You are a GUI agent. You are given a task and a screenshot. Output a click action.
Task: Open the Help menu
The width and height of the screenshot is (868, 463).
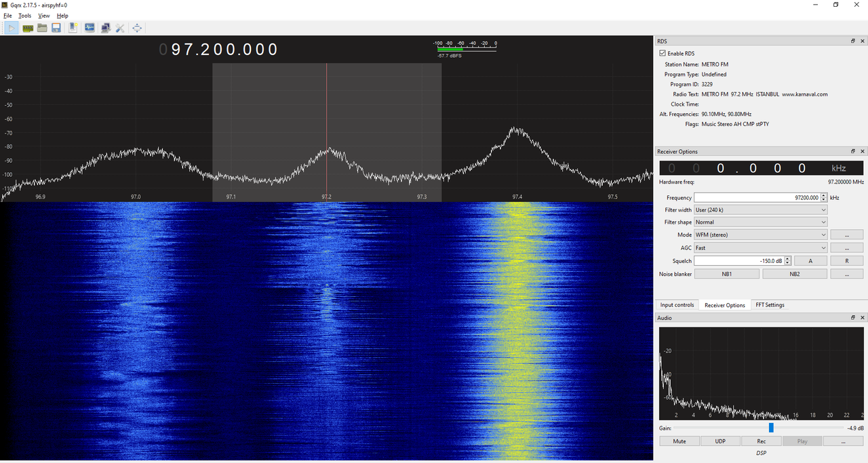pyautogui.click(x=62, y=16)
